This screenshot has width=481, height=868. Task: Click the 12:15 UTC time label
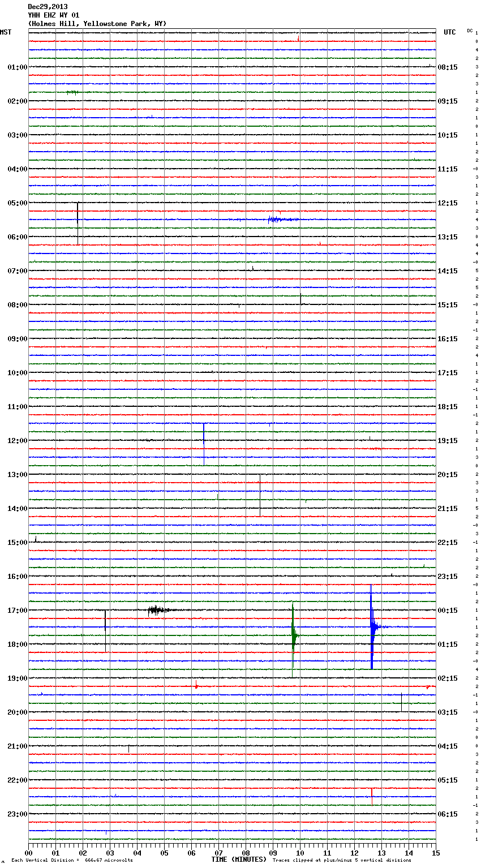click(448, 203)
